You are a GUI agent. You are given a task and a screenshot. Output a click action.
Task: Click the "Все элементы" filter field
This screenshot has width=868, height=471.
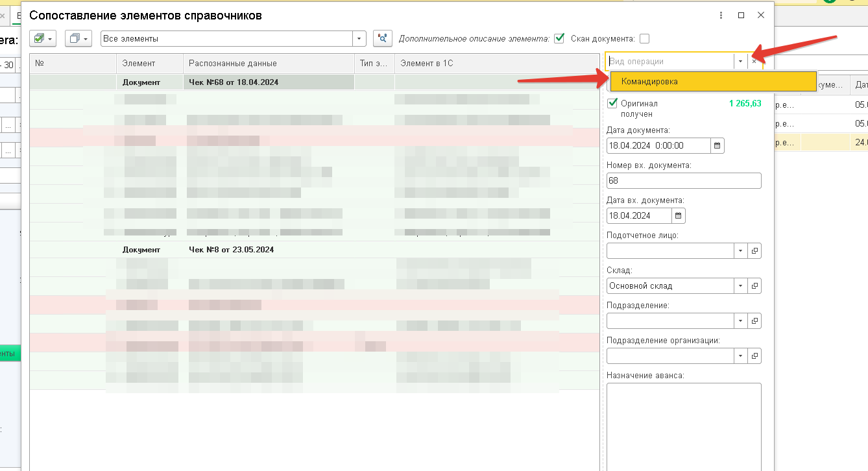point(227,39)
